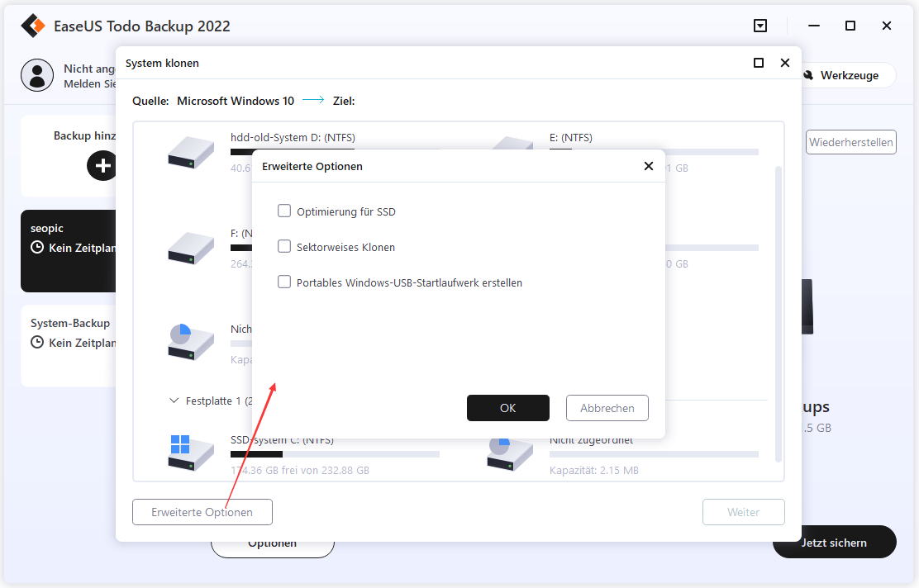Open Erweiterte Optionen button in clone window

tap(202, 512)
